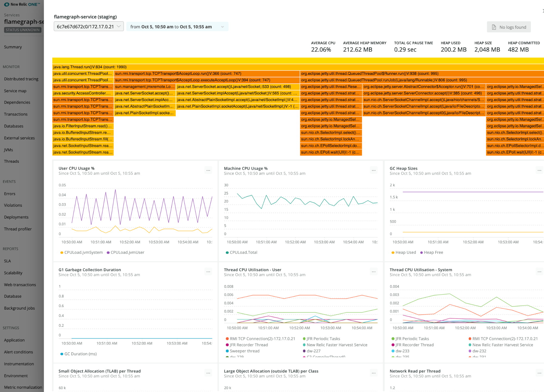Open Transactions in sidebar

(x=16, y=114)
